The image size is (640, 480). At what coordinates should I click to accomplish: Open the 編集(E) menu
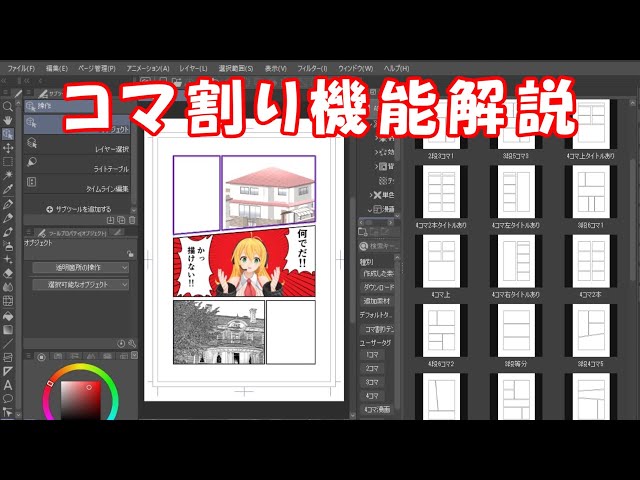[x=56, y=68]
